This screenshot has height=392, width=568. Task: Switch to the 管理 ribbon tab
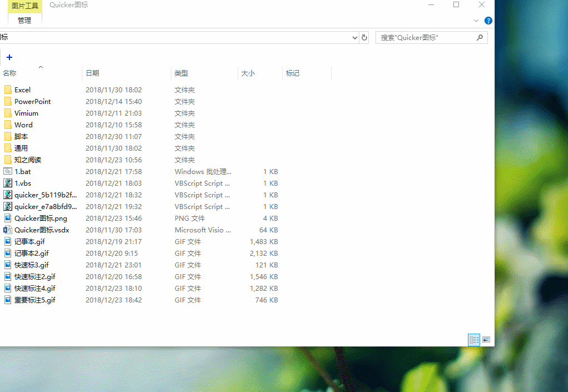pos(24,20)
